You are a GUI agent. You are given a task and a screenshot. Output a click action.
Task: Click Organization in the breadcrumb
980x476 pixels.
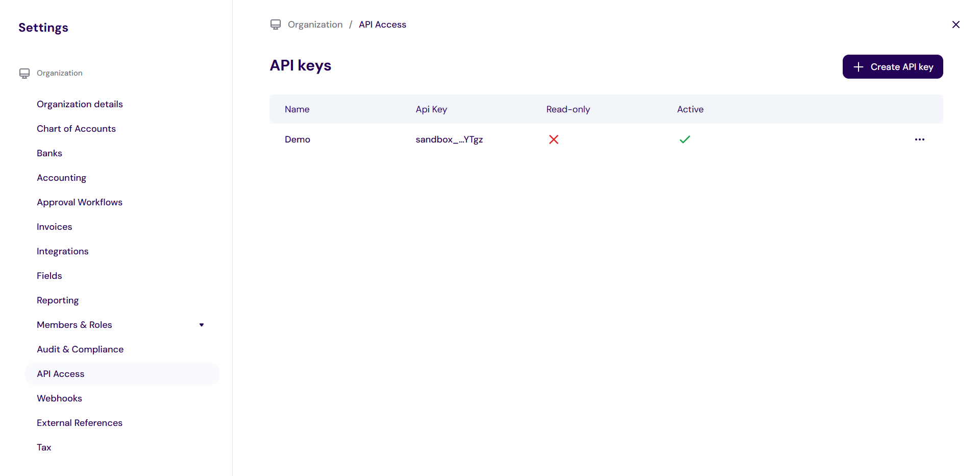[x=315, y=25]
